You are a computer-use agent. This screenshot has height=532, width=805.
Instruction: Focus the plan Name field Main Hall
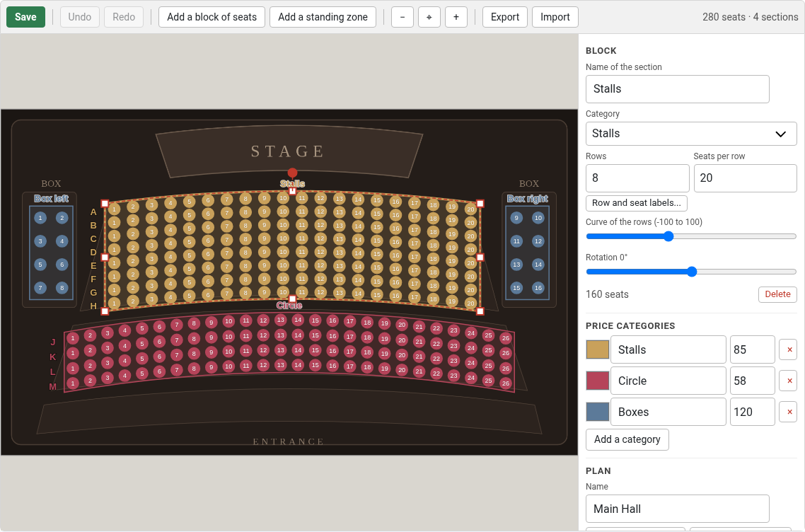click(677, 509)
